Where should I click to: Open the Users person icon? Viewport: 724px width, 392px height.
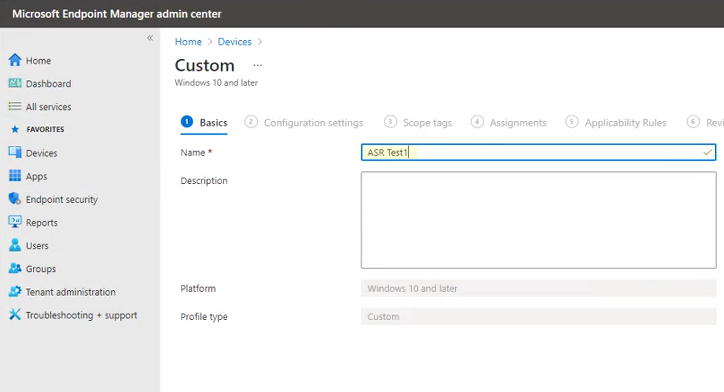(x=15, y=245)
